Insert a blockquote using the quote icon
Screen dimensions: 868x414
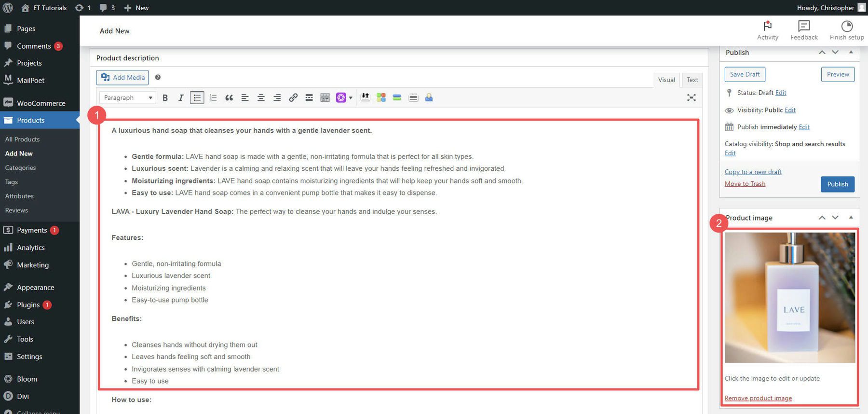[x=229, y=98]
